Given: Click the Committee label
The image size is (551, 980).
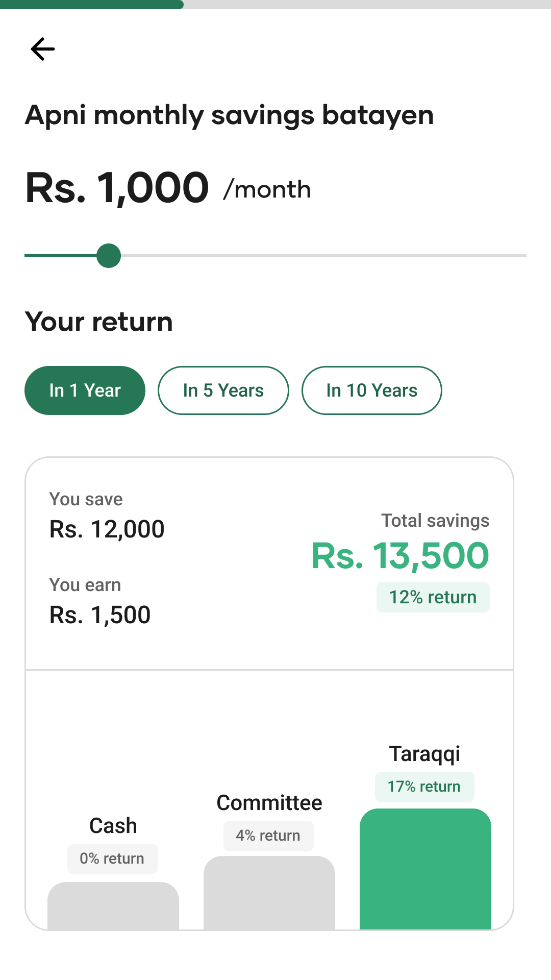Looking at the screenshot, I should click(x=269, y=803).
